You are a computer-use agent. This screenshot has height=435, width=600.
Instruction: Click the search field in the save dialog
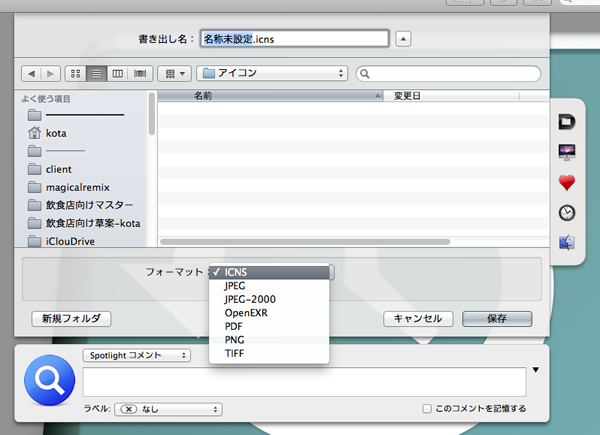448,73
